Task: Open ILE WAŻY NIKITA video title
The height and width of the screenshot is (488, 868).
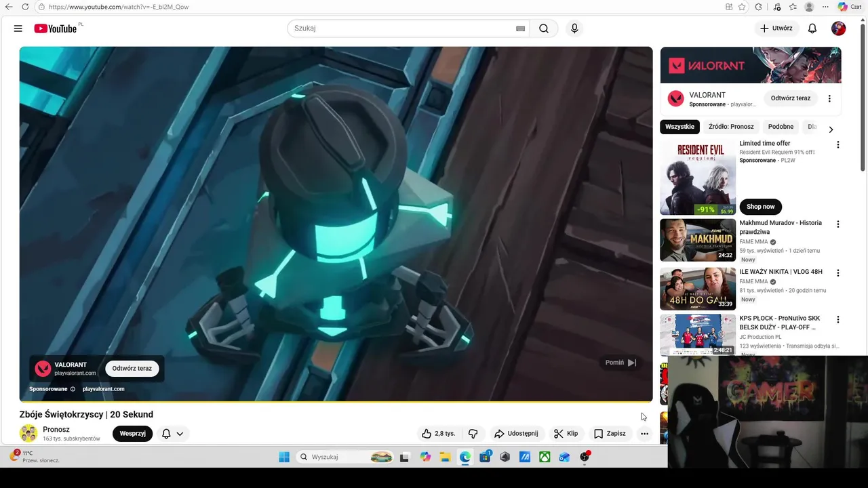Action: [781, 272]
